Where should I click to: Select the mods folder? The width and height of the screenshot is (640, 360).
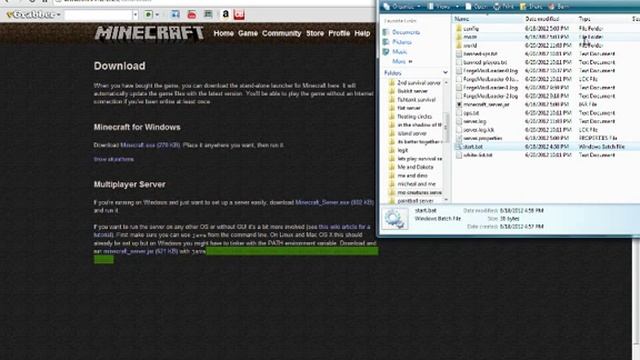(x=467, y=37)
